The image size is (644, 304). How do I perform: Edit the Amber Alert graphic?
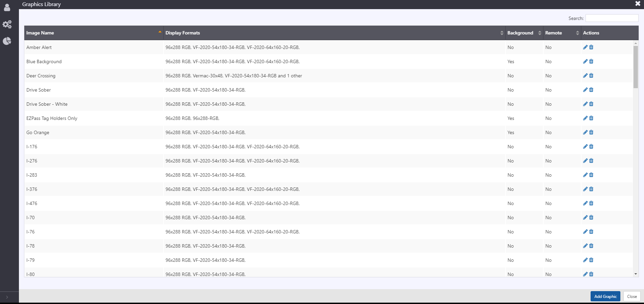pos(585,47)
